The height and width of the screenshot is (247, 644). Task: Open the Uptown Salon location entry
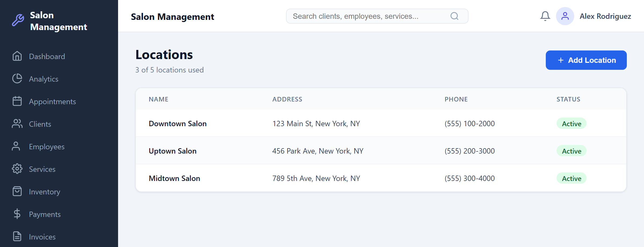coord(173,151)
